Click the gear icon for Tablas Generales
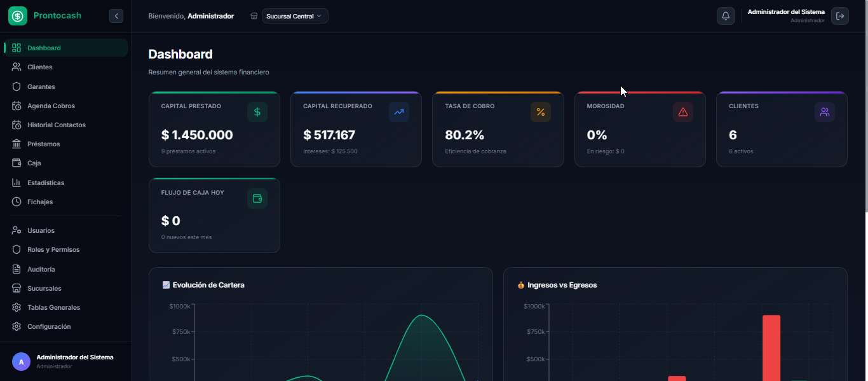Screen dimensions: 868x381 point(17,307)
